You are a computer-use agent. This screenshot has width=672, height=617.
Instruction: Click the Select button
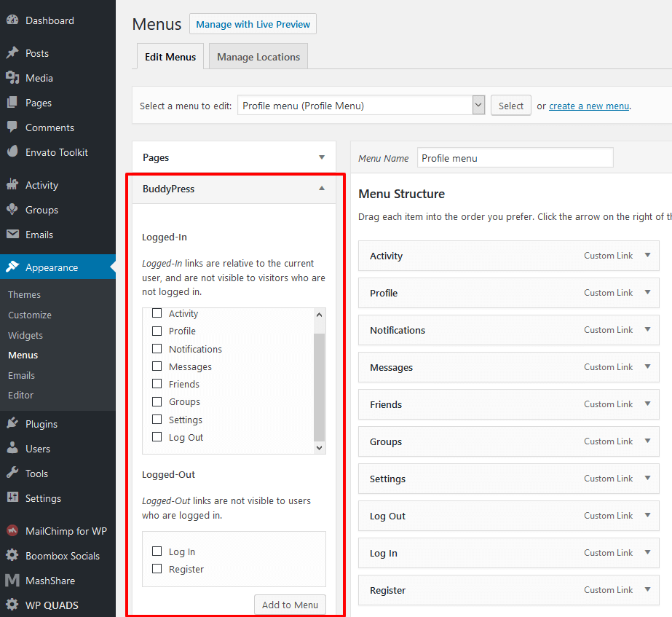click(511, 106)
